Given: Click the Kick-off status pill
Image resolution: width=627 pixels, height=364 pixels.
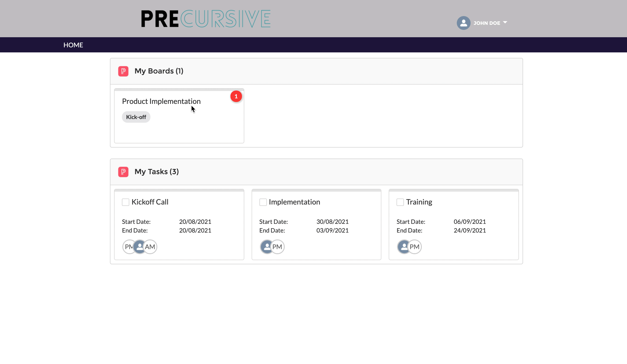Looking at the screenshot, I should coord(136,117).
